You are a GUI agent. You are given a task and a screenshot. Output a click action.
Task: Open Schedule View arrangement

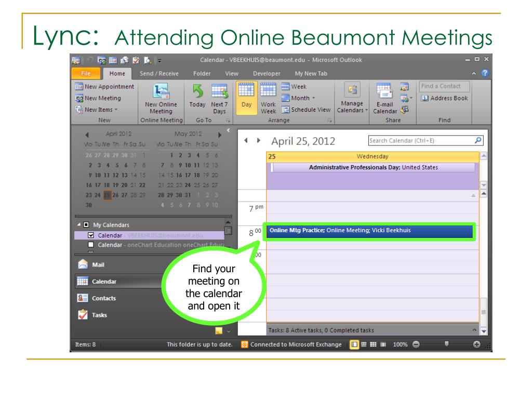tap(306, 110)
